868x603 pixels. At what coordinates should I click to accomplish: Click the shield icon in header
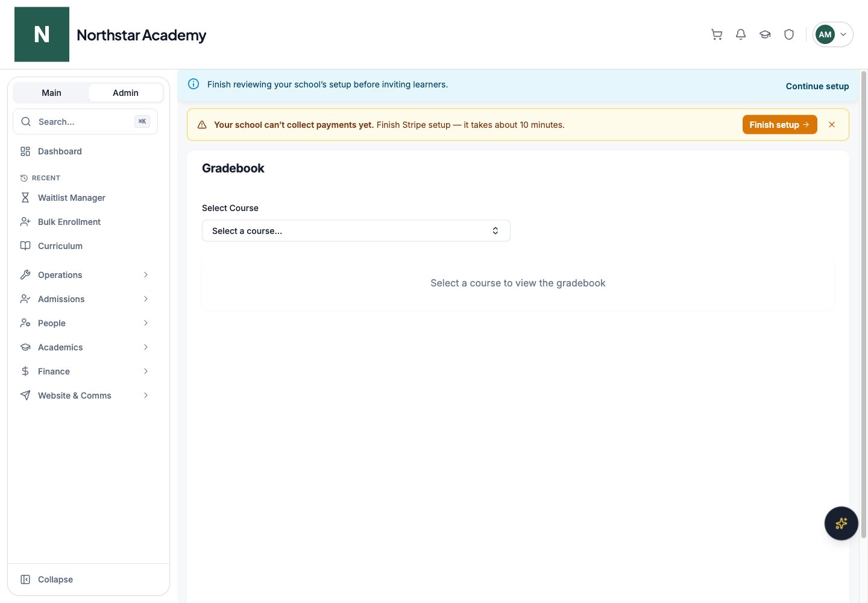789,34
